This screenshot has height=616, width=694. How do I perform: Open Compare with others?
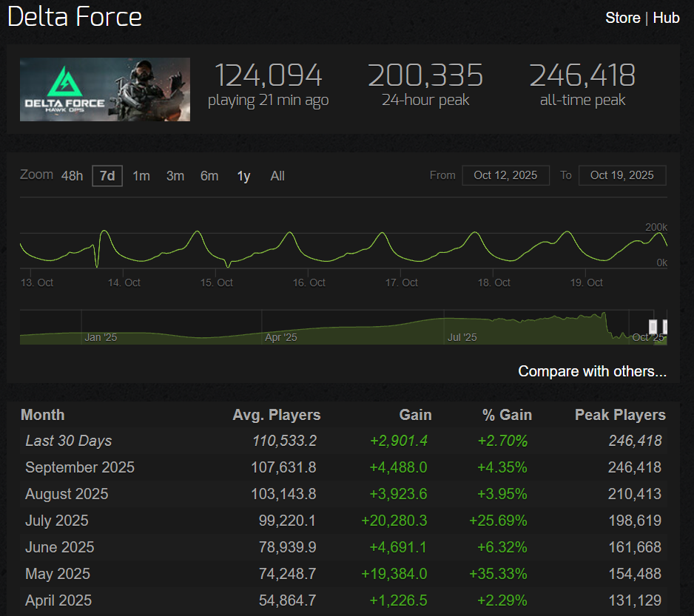[592, 371]
